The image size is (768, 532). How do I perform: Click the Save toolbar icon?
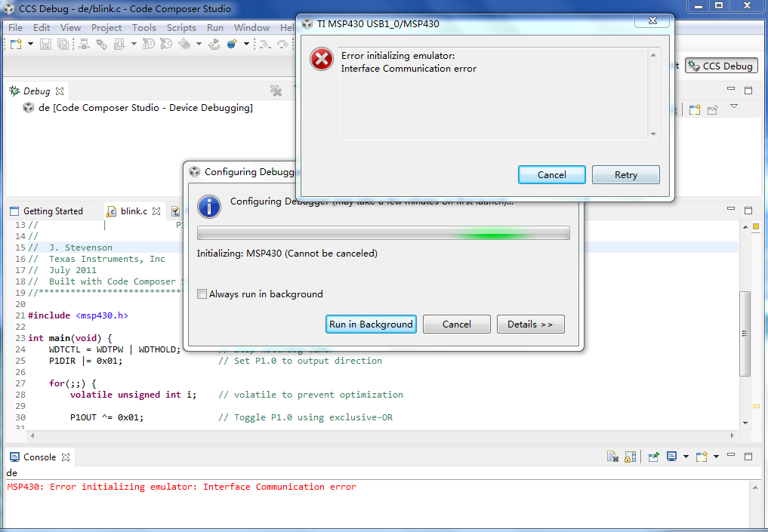click(x=45, y=44)
